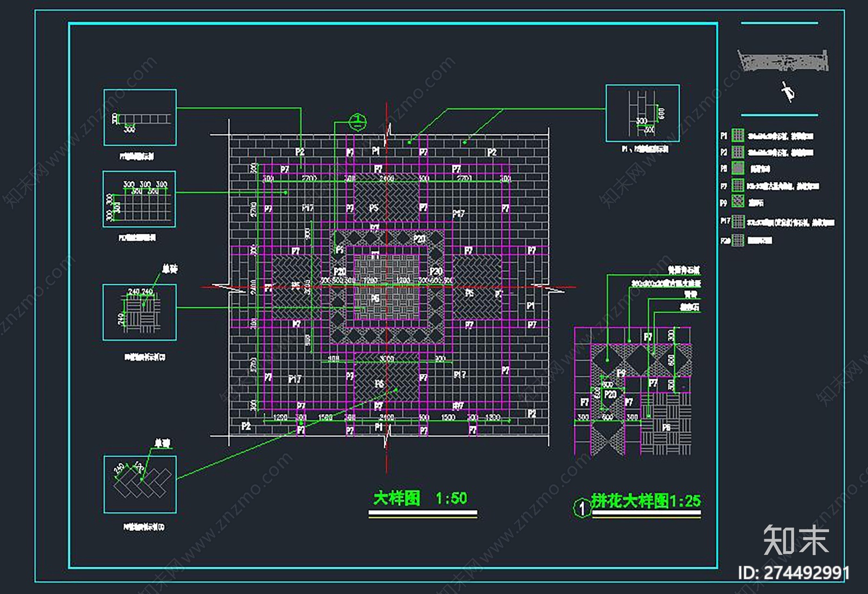Click the 拼花大样图1:25 title
Image resolution: width=868 pixels, height=594 pixels.
(x=646, y=501)
